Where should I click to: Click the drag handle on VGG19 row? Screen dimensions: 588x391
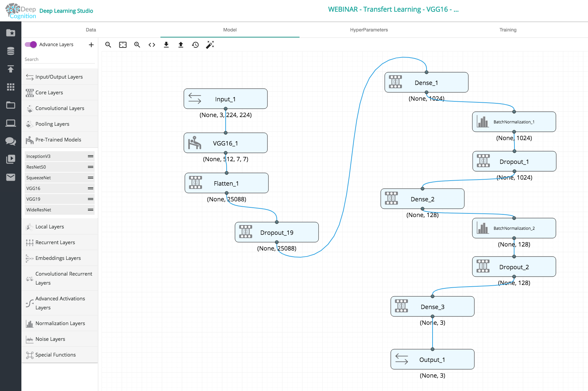pyautogui.click(x=91, y=199)
